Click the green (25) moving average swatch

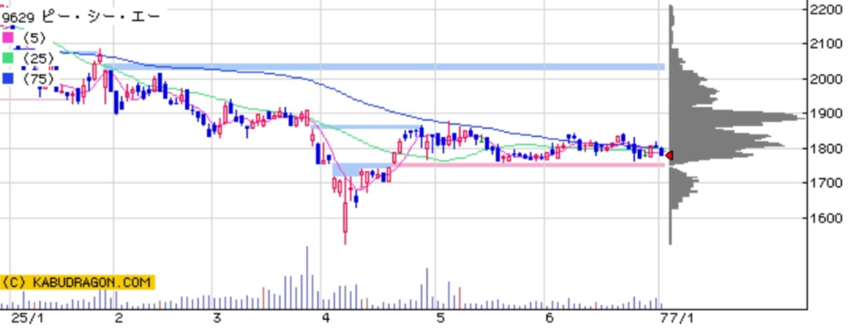click(8, 58)
